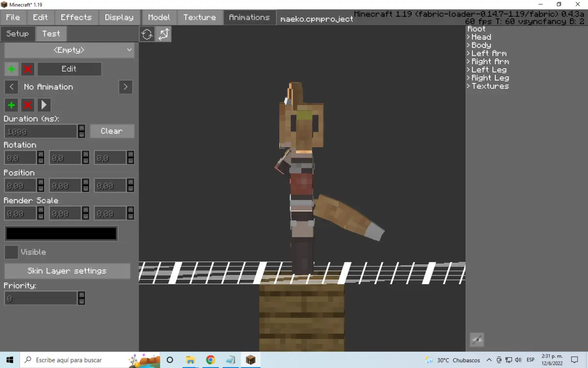Click the pen icon at bottom right

(x=477, y=339)
